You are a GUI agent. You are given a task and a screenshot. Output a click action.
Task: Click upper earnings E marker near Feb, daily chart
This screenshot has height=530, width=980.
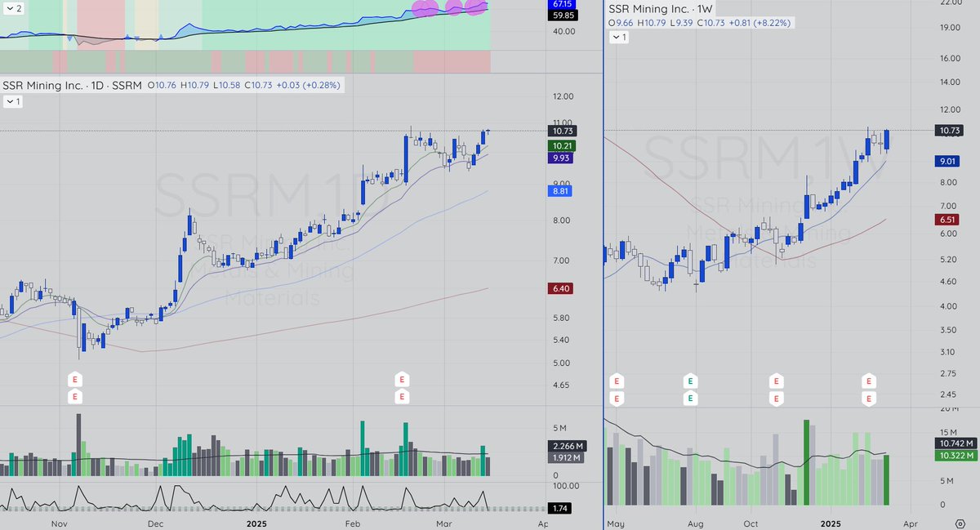click(401, 380)
